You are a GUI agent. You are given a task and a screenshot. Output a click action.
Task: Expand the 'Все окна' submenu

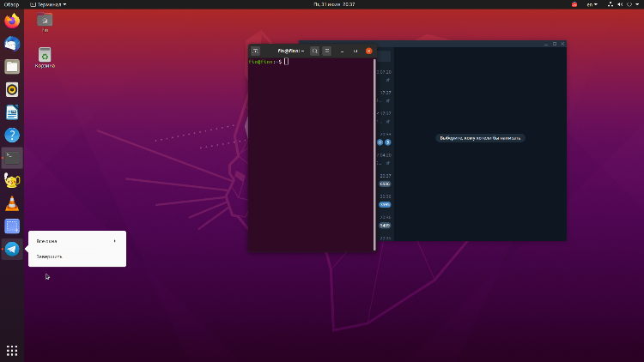76,241
